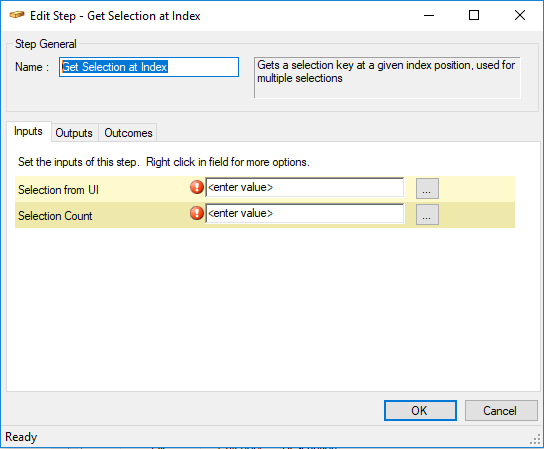Viewport: 544px width, 449px height.
Task: Click the Selection Count value field
Action: pyautogui.click(x=304, y=213)
